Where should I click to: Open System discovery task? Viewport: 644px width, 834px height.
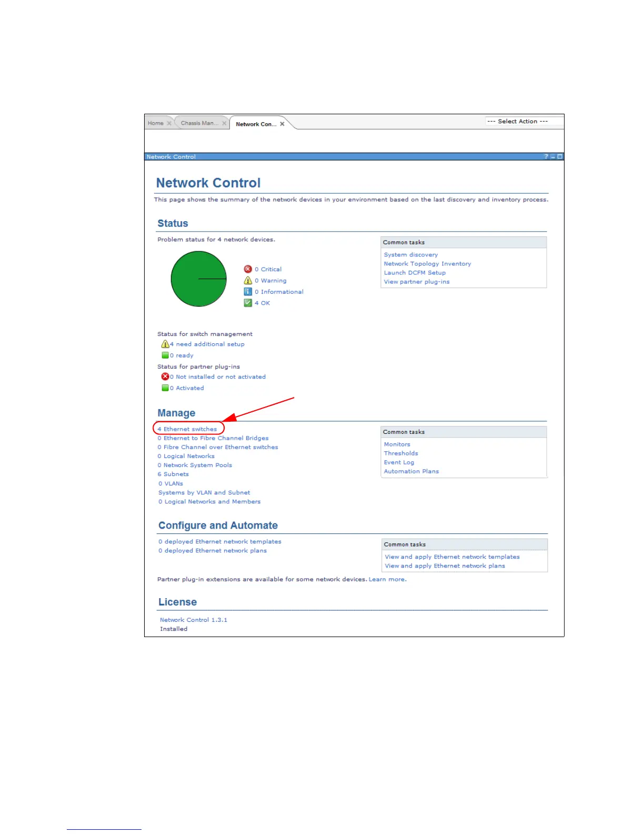coord(410,255)
